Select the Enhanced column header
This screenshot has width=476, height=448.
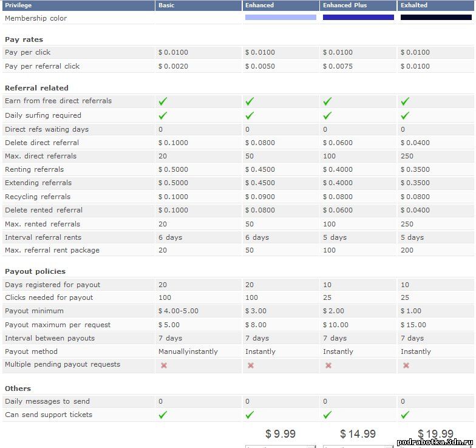click(x=259, y=5)
